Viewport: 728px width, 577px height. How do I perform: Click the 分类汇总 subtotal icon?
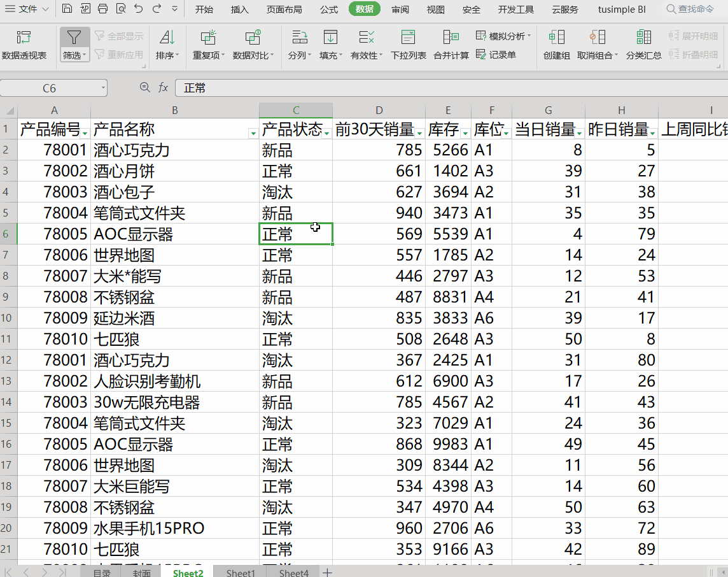tap(643, 38)
